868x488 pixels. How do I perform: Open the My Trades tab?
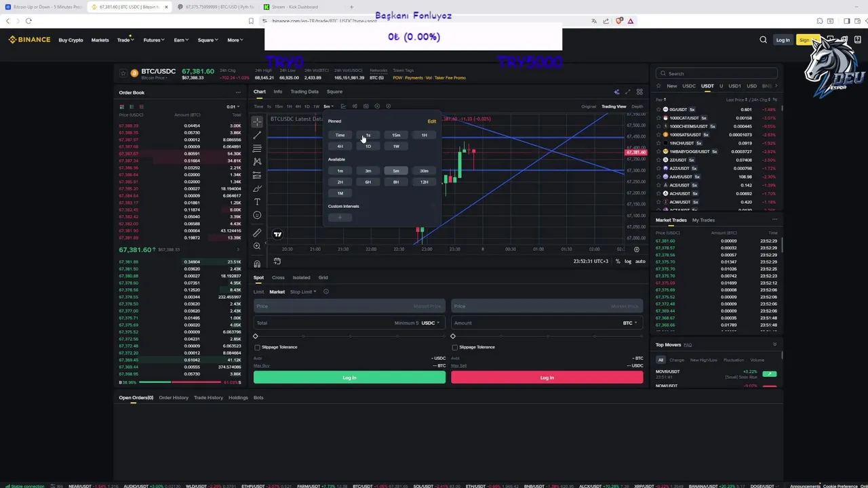pyautogui.click(x=703, y=220)
